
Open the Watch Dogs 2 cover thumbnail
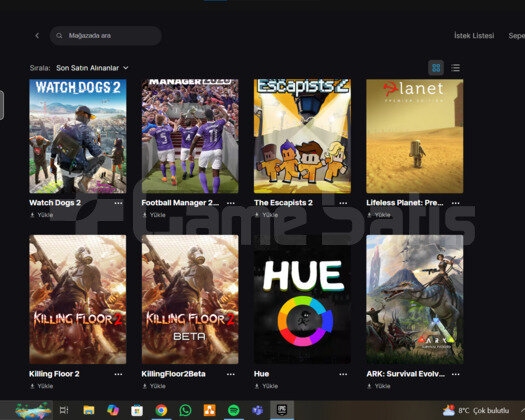tap(78, 136)
